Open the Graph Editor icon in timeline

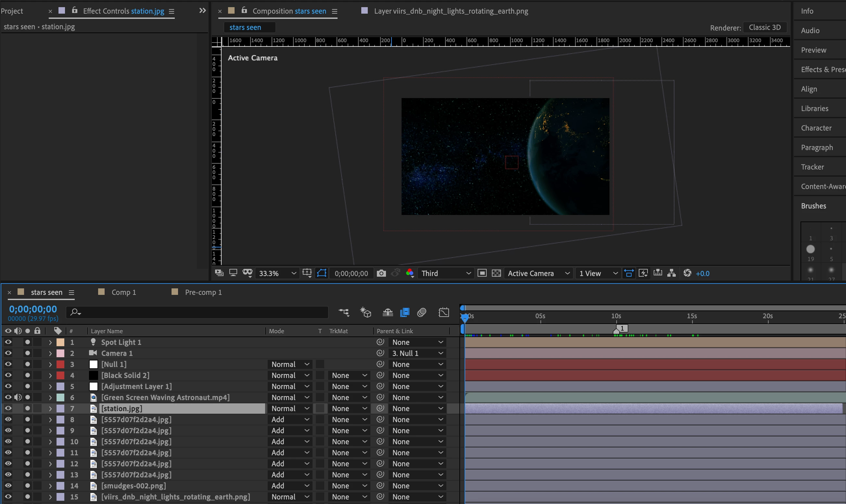(444, 312)
